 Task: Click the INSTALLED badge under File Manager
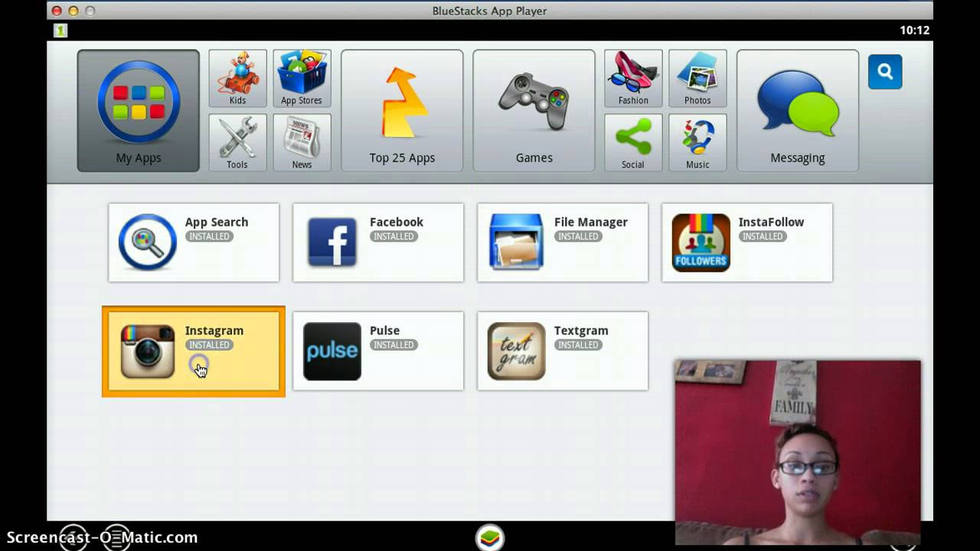point(578,236)
